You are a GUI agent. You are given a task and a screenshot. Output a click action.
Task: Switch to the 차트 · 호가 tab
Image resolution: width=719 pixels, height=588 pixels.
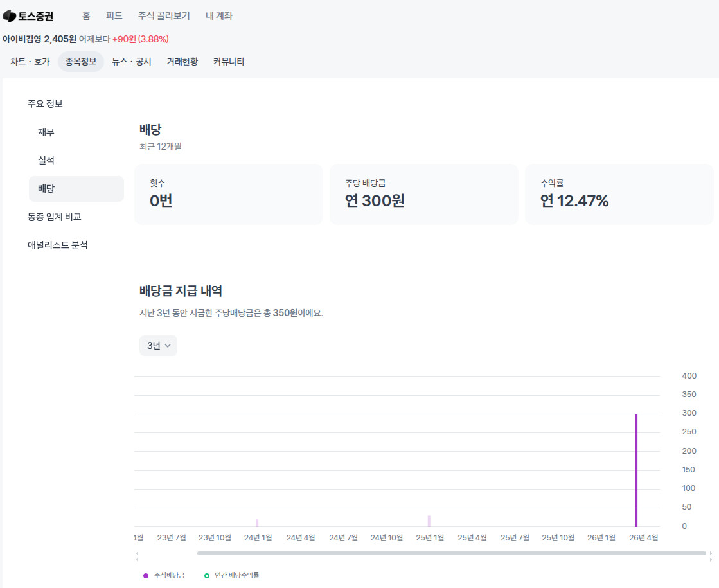(30, 62)
